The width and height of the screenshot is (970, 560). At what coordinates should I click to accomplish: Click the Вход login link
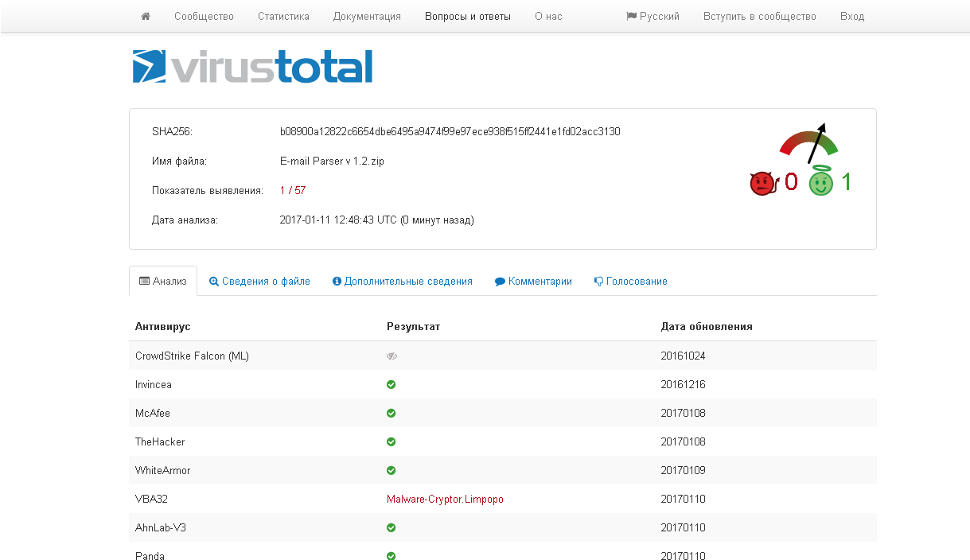click(x=852, y=16)
